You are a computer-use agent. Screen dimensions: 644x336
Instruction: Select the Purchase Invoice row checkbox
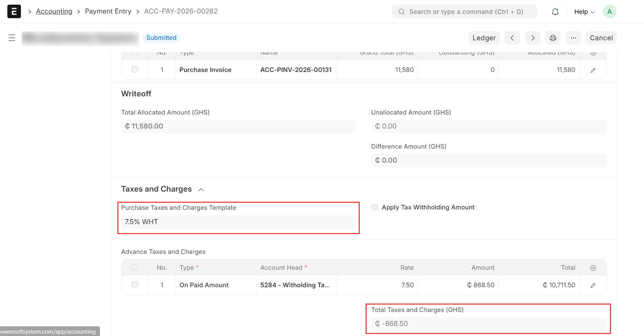tap(135, 70)
